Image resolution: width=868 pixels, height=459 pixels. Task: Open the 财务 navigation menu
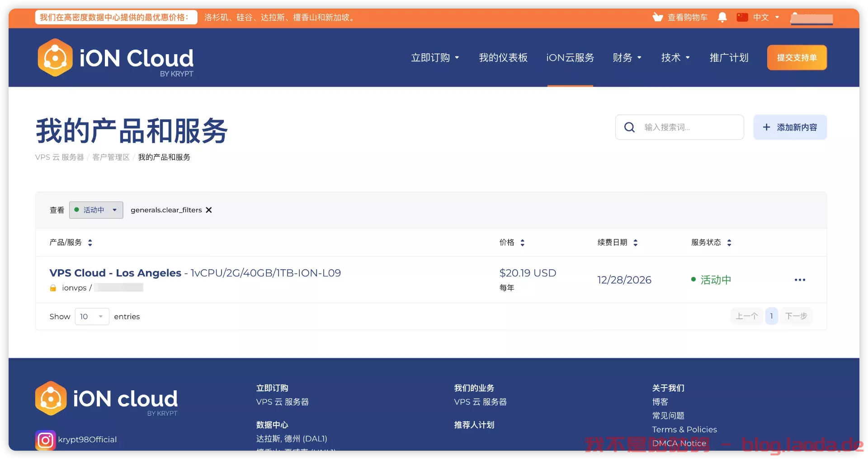tap(627, 58)
